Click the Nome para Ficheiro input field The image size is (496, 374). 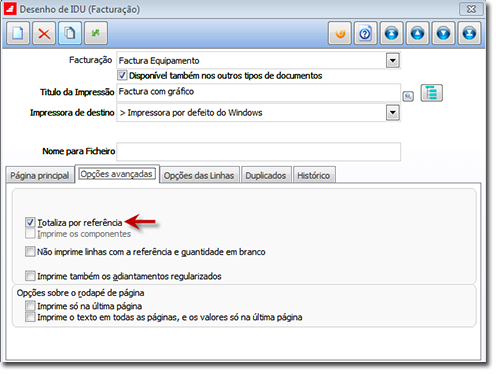[258, 152]
